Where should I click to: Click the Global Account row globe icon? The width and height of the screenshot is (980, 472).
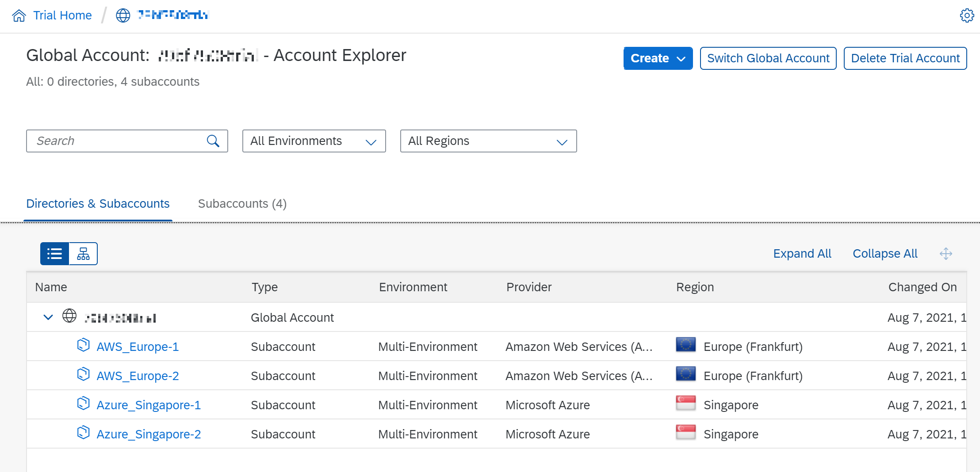point(69,316)
